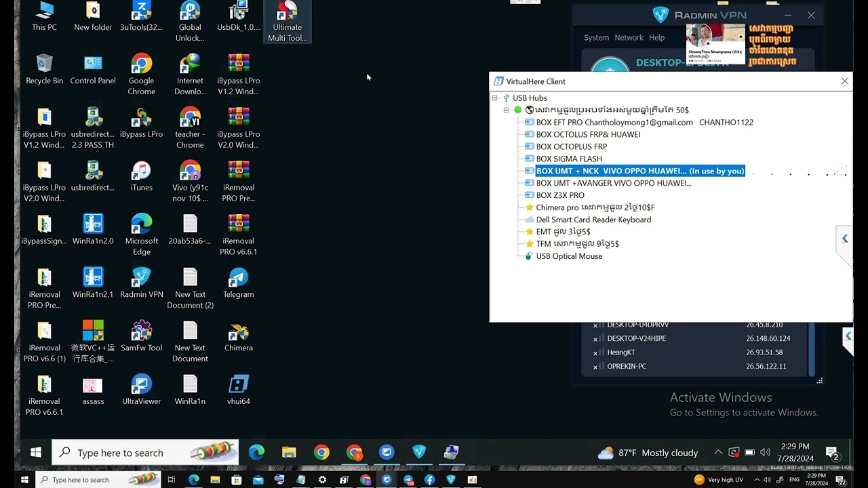This screenshot has height=488, width=868.
Task: Select the Google Chrome desktop shortcut
Action: coord(142,75)
